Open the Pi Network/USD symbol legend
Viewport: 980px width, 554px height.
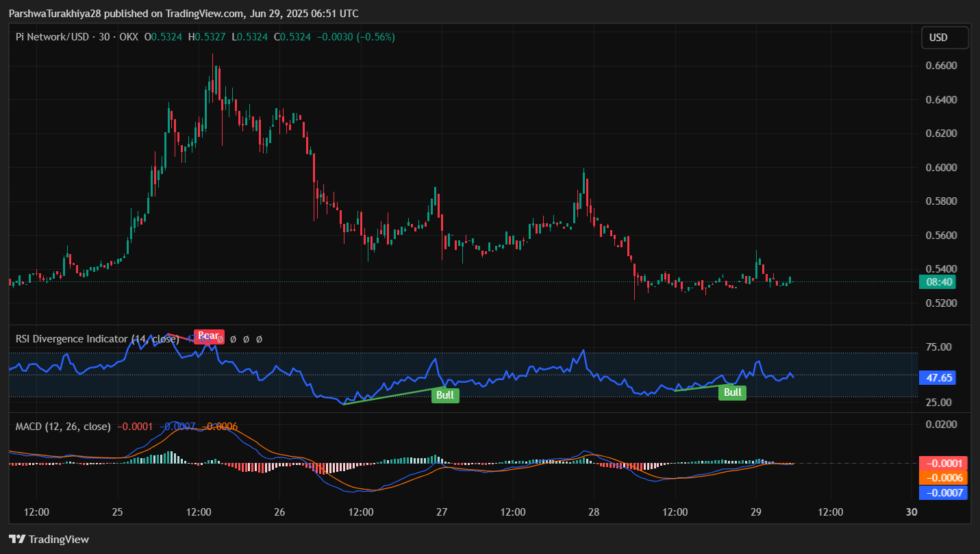[52, 37]
